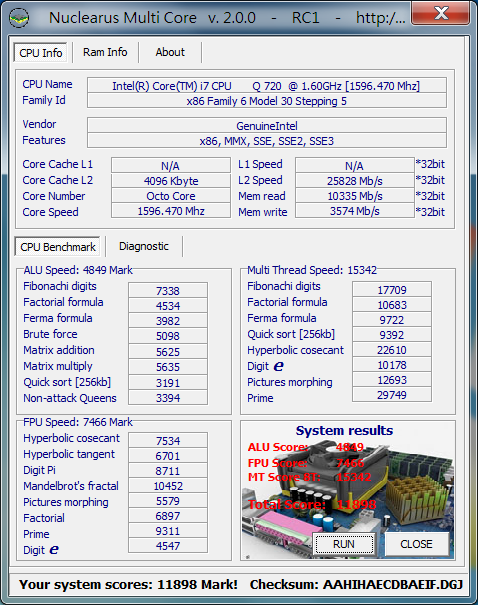Click the ALU Score 4849 line

pyautogui.click(x=306, y=447)
